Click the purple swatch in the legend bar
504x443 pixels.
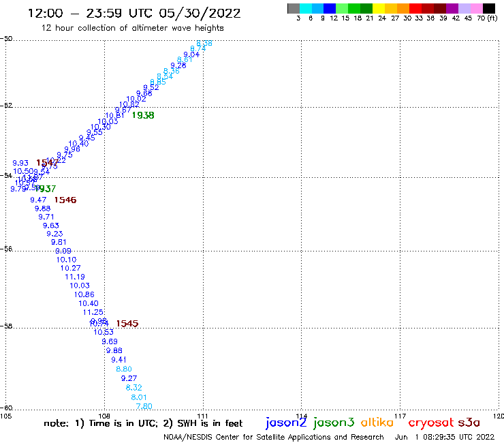pos(452,8)
